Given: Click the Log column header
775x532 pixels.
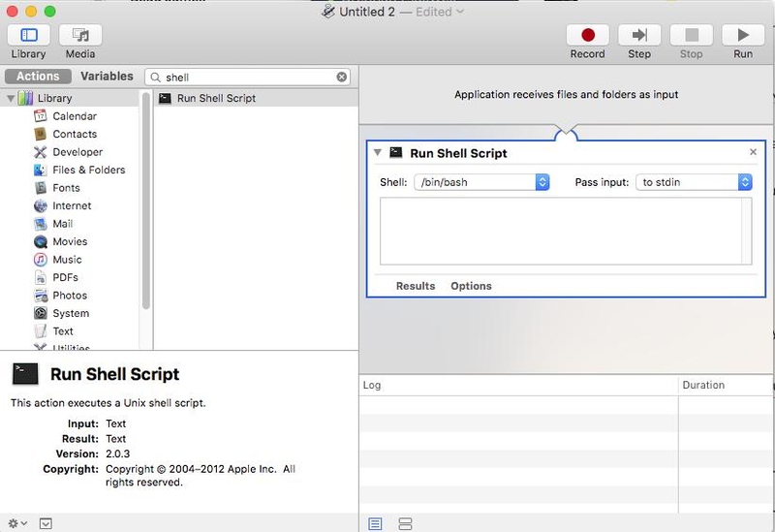Looking at the screenshot, I should (x=518, y=385).
